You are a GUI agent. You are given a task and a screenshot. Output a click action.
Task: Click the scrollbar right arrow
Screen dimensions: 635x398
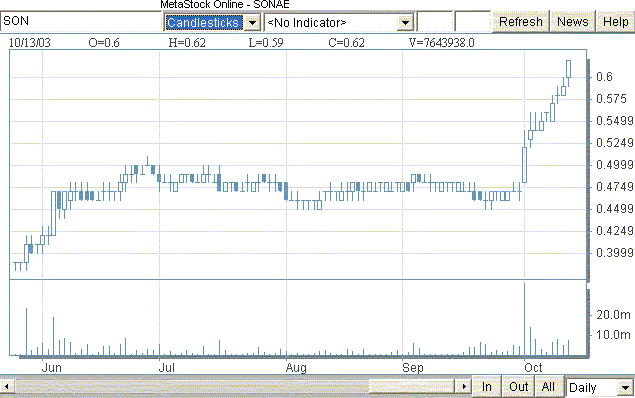pyautogui.click(x=464, y=387)
